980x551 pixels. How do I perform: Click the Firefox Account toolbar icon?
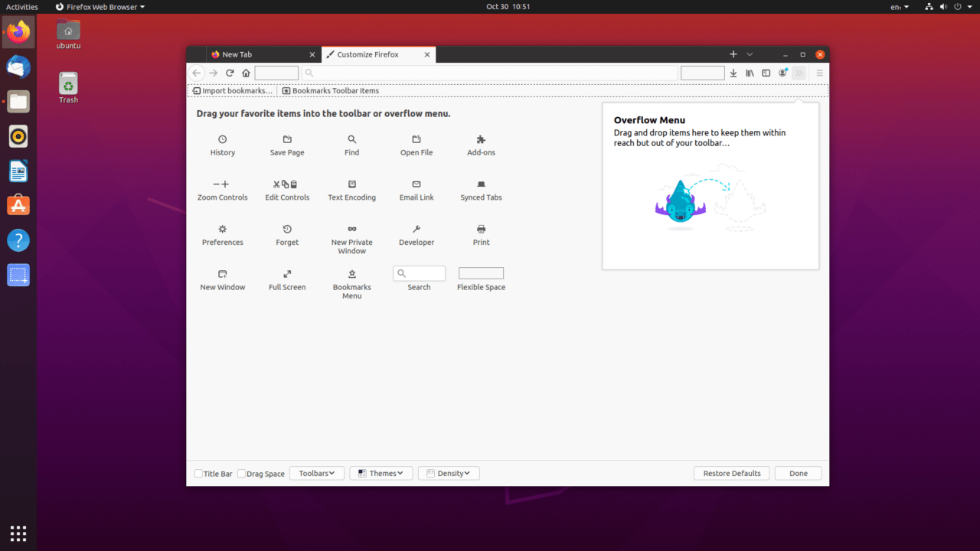click(x=782, y=73)
